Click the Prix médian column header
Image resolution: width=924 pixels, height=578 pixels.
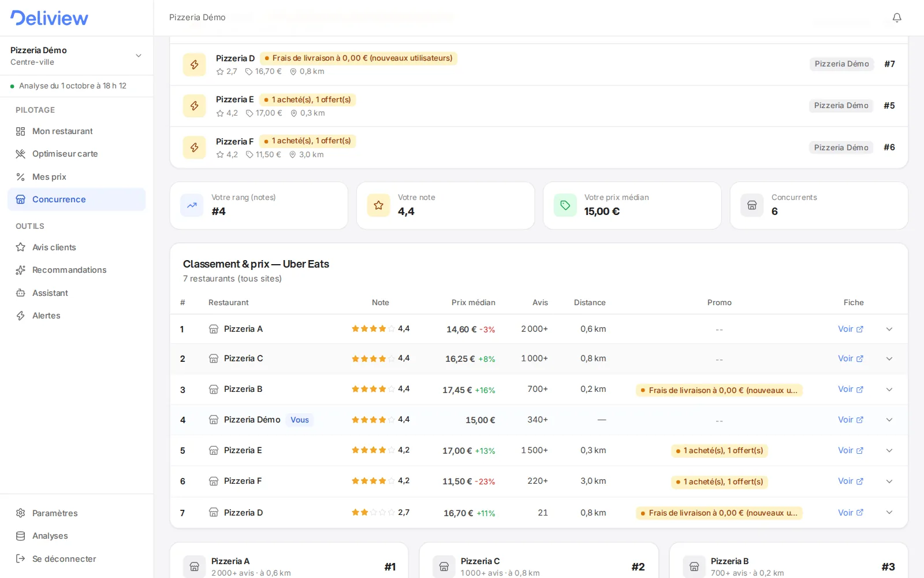tap(473, 302)
